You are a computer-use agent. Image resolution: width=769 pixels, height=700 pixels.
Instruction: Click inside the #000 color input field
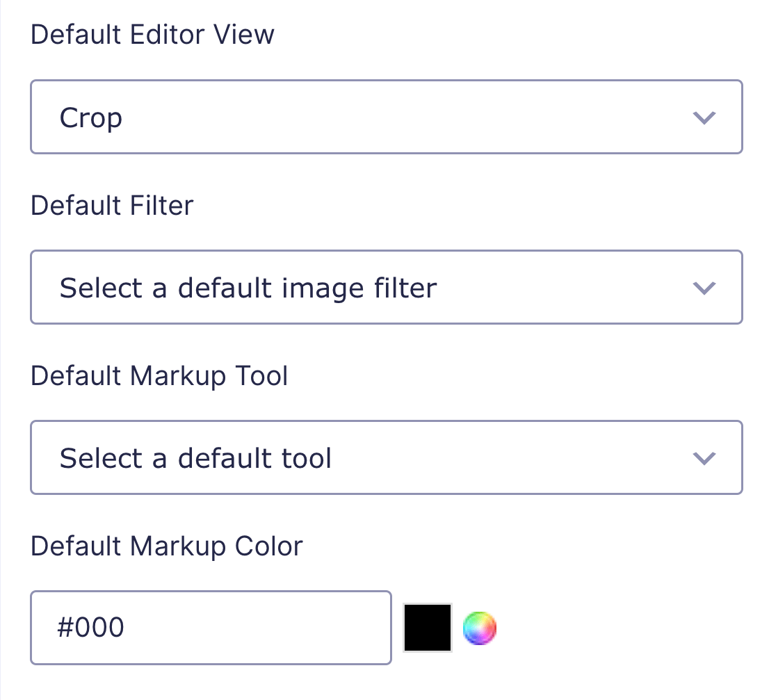pos(211,628)
